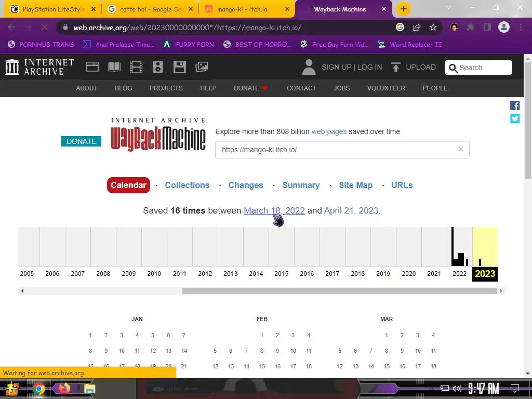Viewport: 532px width, 399px height.
Task: Close the catto boi Google Search tab
Action: click(x=191, y=9)
